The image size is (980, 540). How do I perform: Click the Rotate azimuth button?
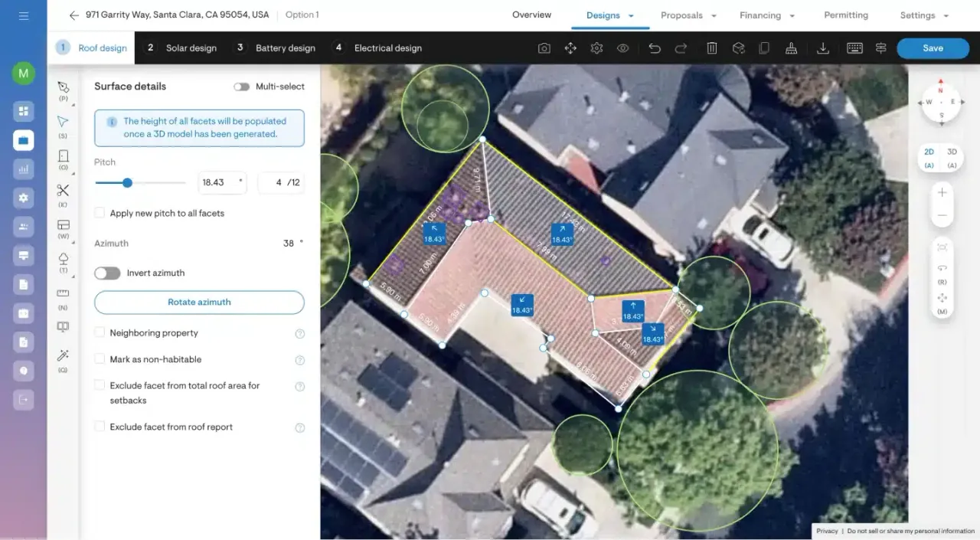199,302
